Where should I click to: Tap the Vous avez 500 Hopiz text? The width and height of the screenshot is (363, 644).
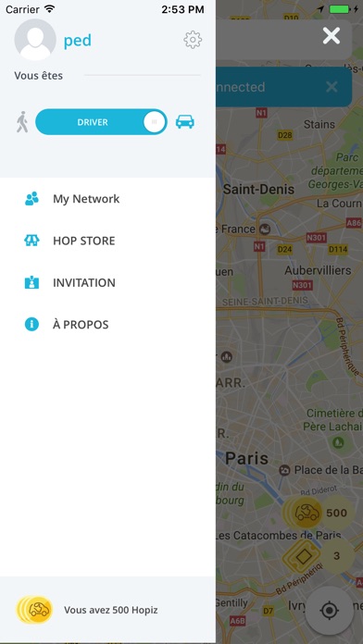(111, 610)
